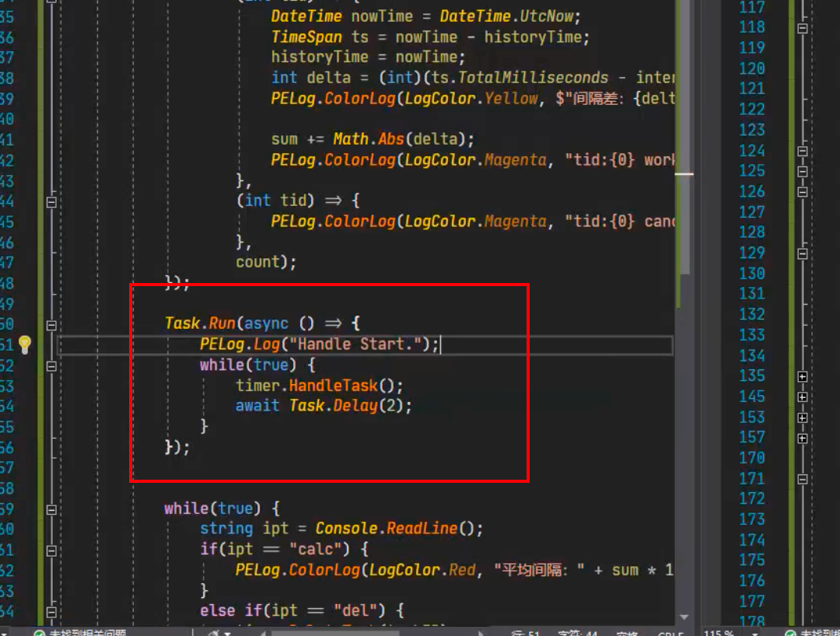
Task: Collapse the inner while(true) block with timer.HandleTask
Action: click(x=51, y=366)
